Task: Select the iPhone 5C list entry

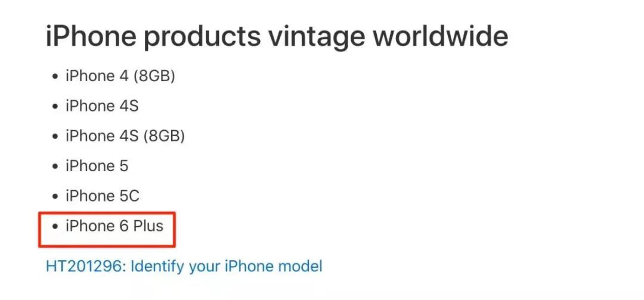Action: click(x=103, y=196)
